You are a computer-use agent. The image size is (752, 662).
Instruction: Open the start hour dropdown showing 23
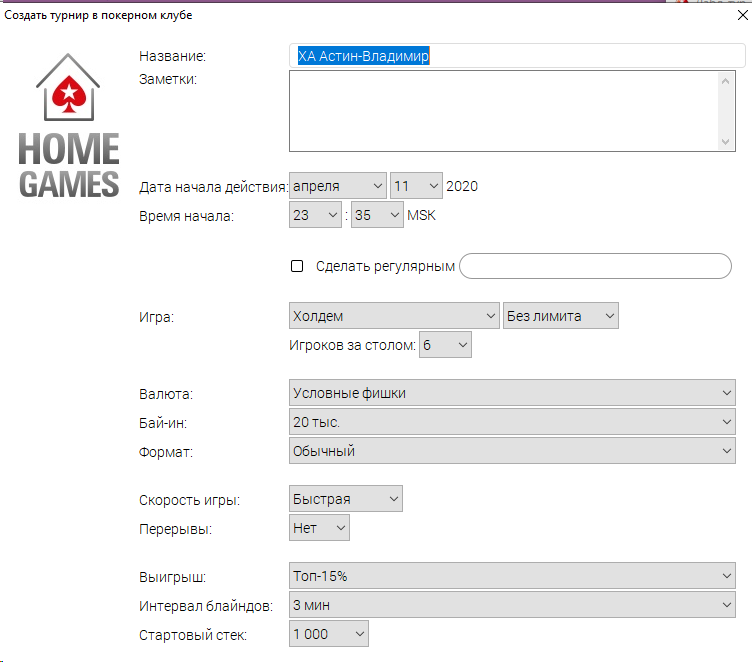pos(315,214)
